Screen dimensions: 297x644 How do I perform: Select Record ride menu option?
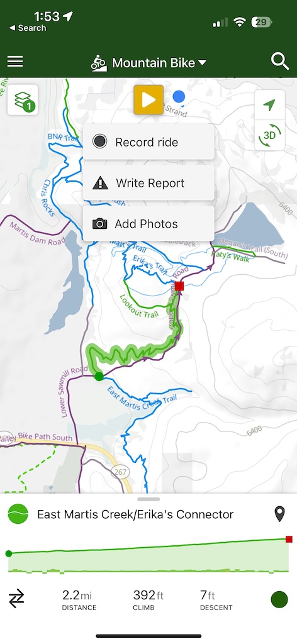point(148,142)
